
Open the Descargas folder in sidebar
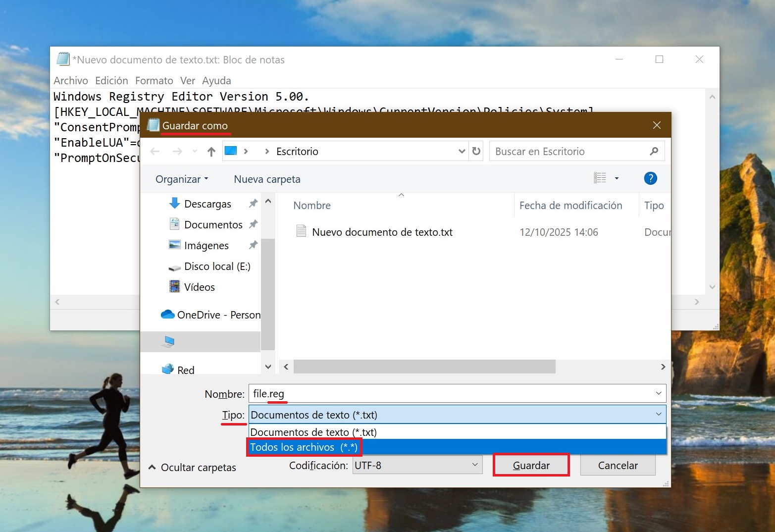tap(207, 204)
